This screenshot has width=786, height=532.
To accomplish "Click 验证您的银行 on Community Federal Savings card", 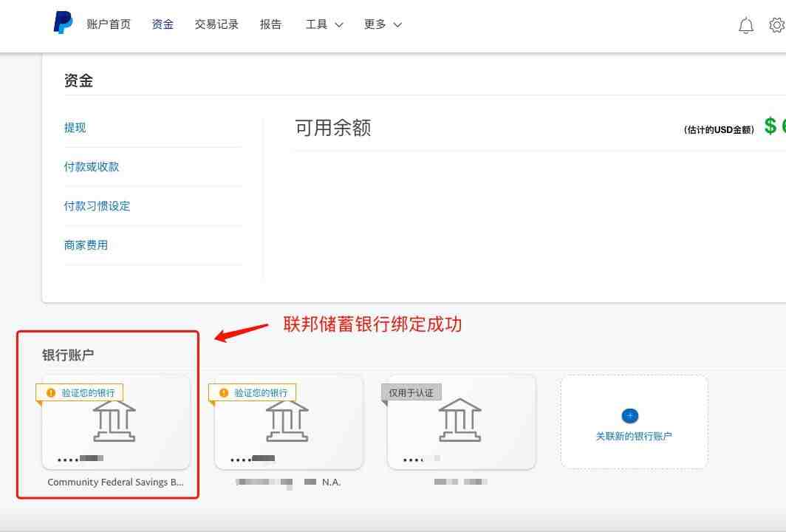I will [88, 392].
